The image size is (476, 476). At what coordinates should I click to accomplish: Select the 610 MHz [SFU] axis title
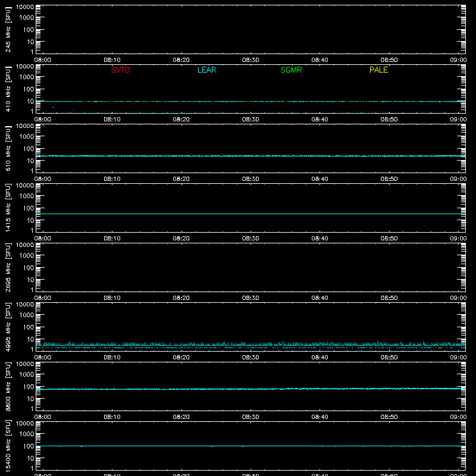(8, 148)
